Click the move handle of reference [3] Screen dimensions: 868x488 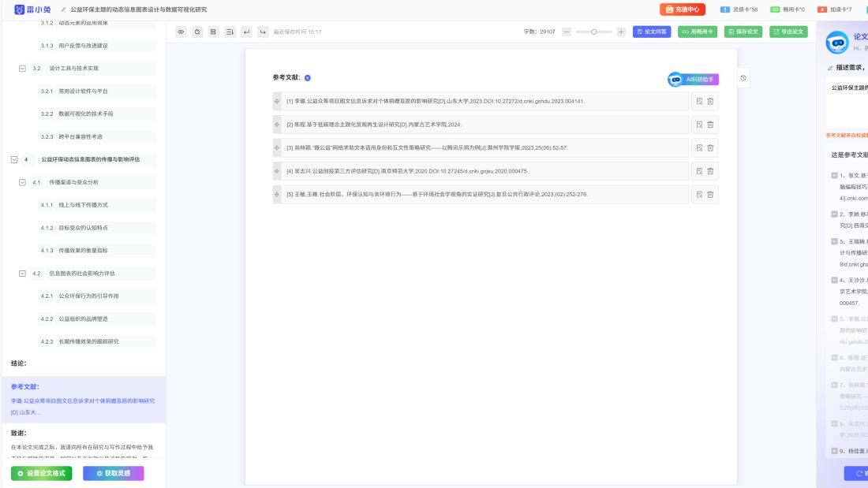point(277,147)
